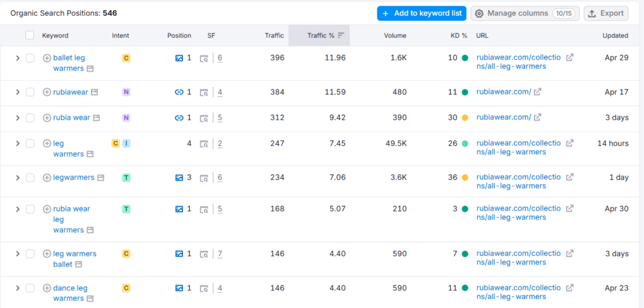Expand the 'legwarmers' row details
The image size is (644, 308).
click(18, 178)
